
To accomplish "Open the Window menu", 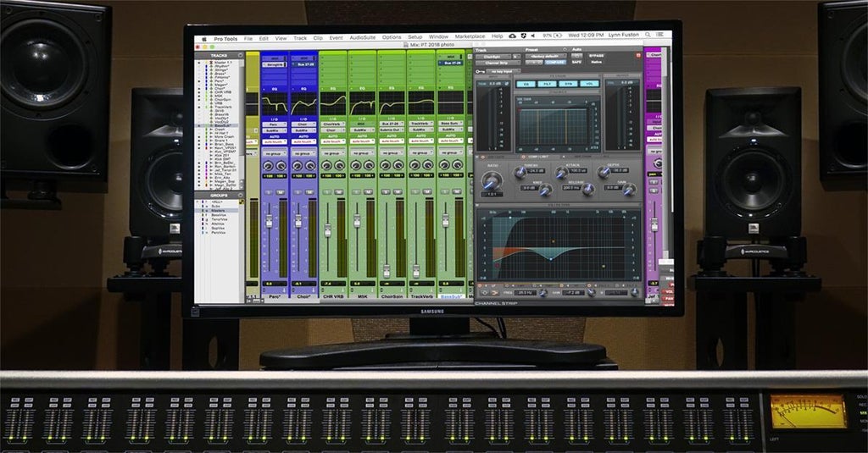I will (438, 37).
